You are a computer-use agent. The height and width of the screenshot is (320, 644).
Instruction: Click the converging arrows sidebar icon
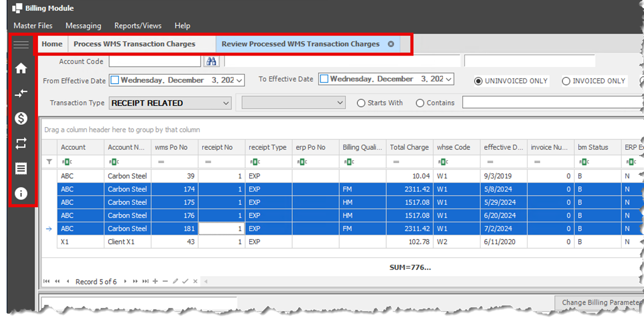[x=21, y=93]
